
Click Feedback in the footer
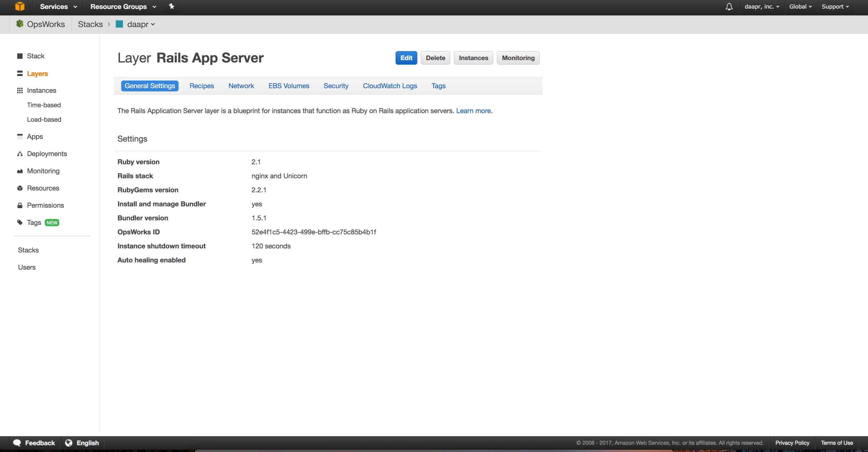coord(40,443)
